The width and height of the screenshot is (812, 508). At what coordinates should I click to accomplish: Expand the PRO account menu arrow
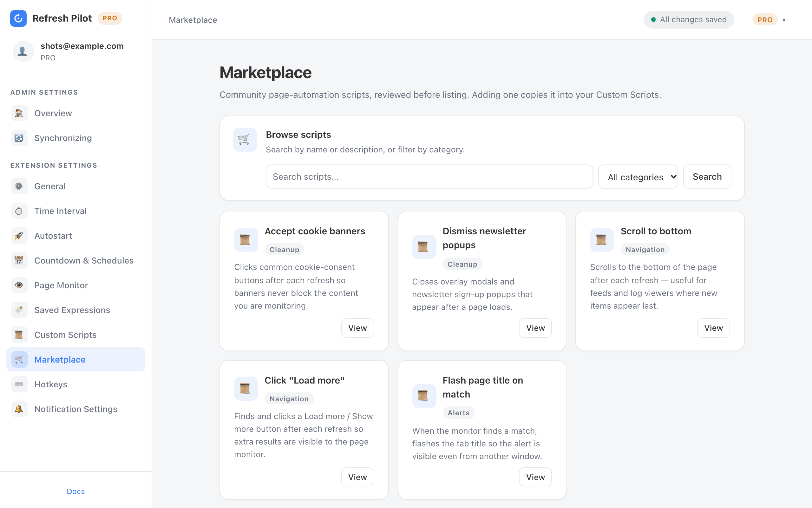click(x=784, y=20)
